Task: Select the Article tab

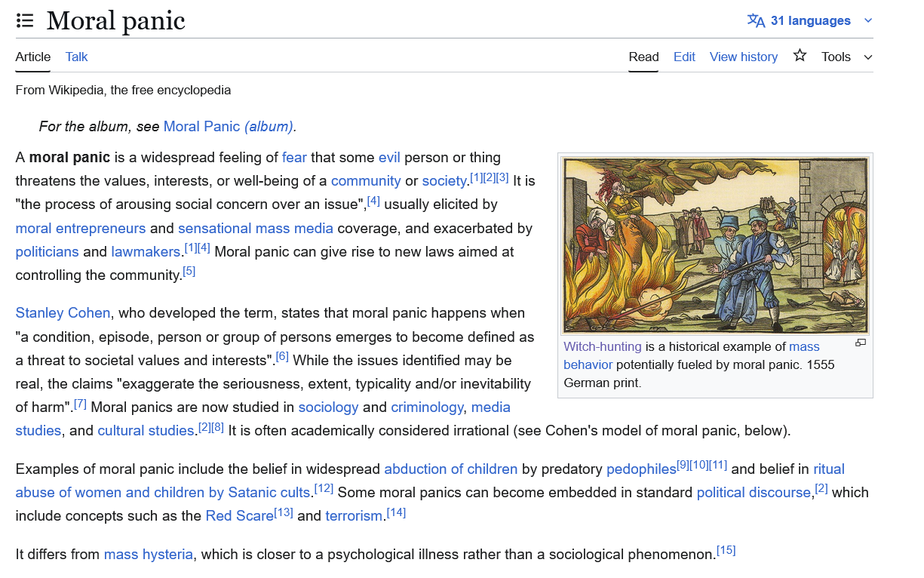Action: [x=33, y=57]
